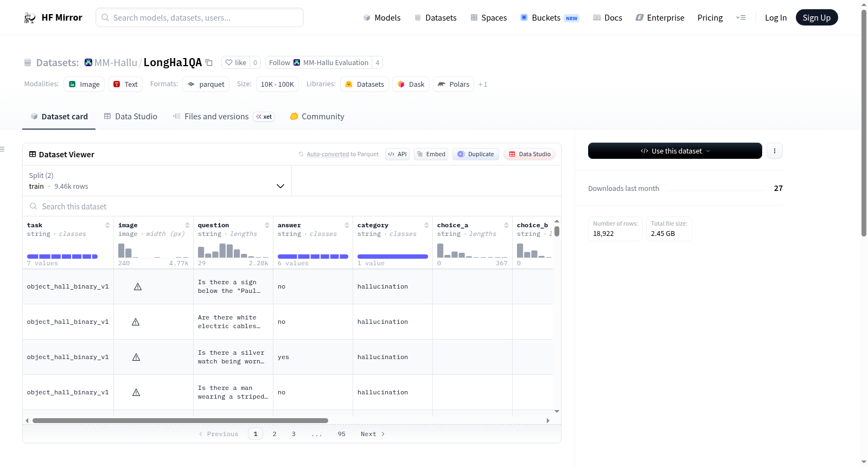This screenshot has height=467, width=868.
Task: Click the MM-Hallu organization link
Action: tap(116, 62)
